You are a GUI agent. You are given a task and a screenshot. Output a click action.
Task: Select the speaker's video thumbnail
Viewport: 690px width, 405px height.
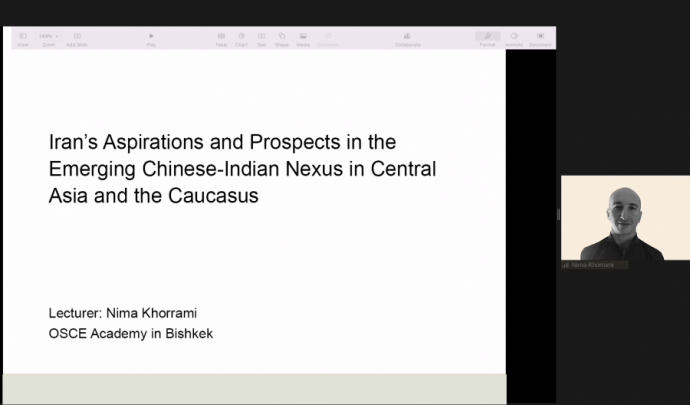point(625,220)
